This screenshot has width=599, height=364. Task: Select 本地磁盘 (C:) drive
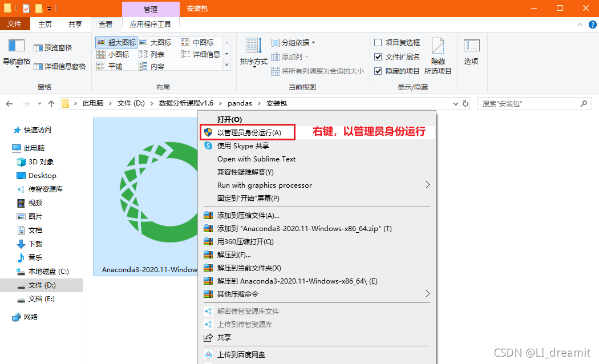(x=43, y=272)
